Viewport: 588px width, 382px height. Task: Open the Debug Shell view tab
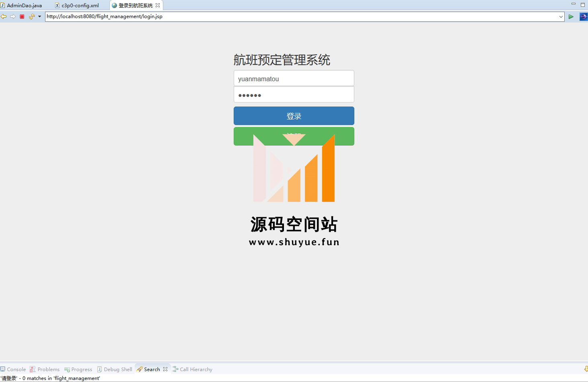click(x=115, y=369)
